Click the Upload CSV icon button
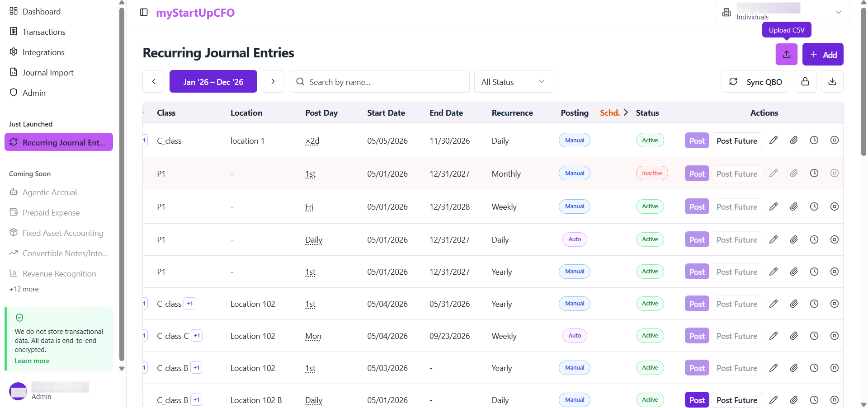The height and width of the screenshot is (408, 868). [787, 54]
